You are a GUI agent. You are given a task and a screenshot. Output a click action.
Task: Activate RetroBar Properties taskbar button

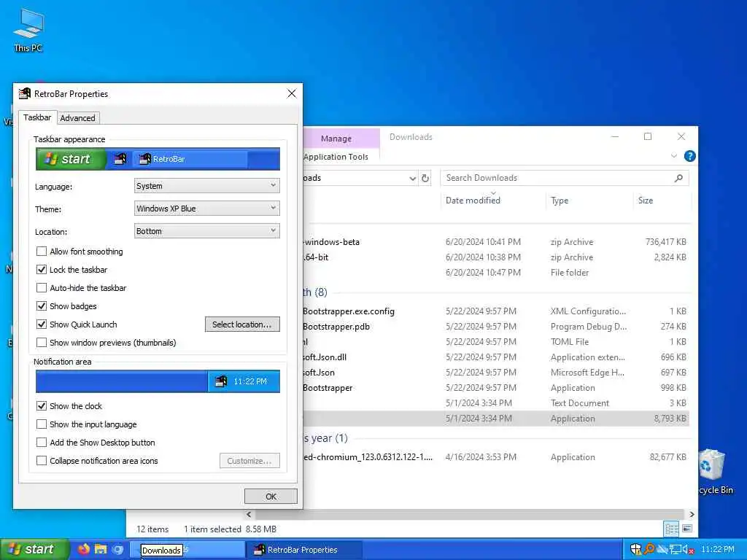305,550
